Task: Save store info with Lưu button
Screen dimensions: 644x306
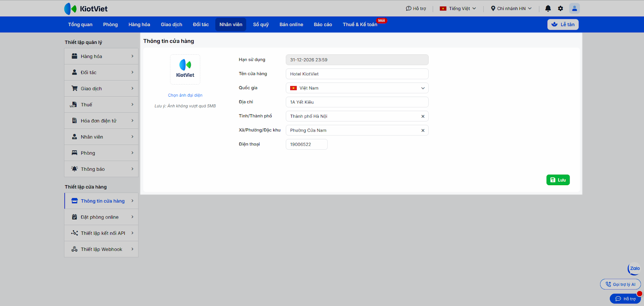Action: pyautogui.click(x=558, y=180)
